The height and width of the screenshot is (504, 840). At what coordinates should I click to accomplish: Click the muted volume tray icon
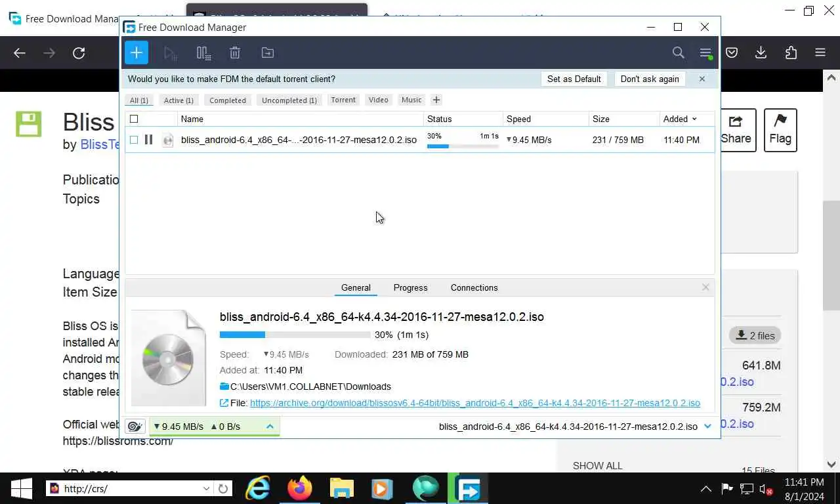(766, 489)
